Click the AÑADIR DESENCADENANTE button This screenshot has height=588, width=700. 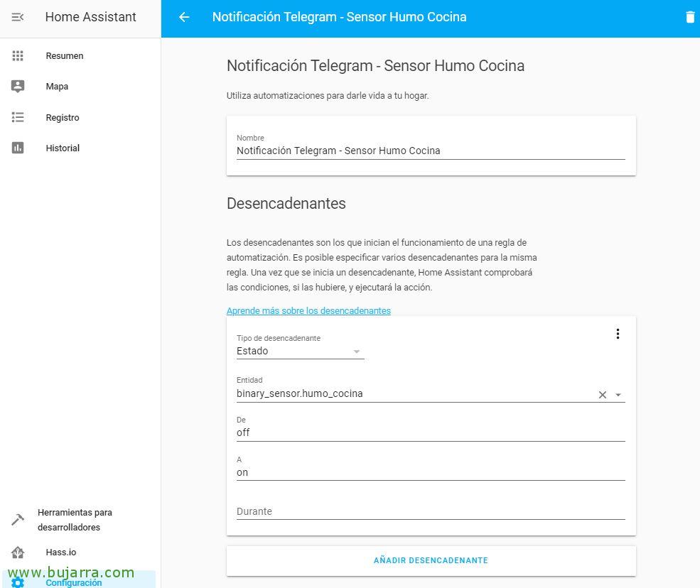[431, 560]
